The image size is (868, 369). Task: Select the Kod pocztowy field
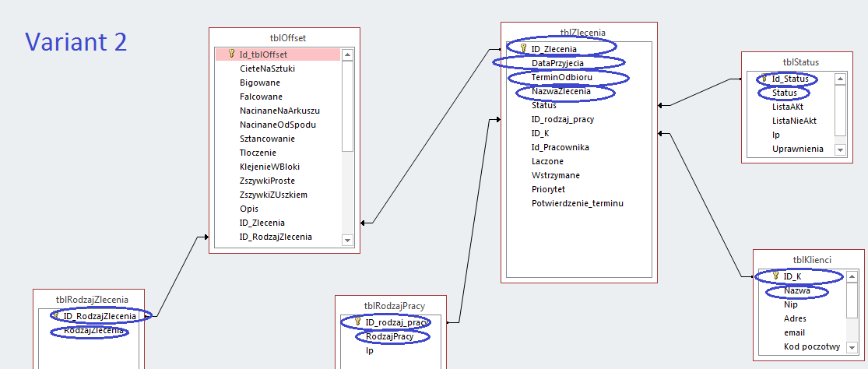click(811, 347)
